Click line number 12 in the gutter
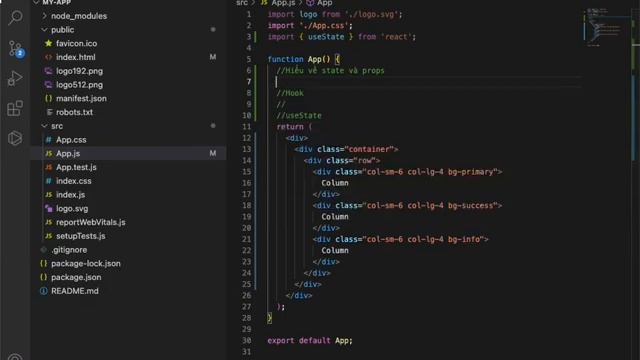Image resolution: width=640 pixels, height=360 pixels. tap(247, 138)
